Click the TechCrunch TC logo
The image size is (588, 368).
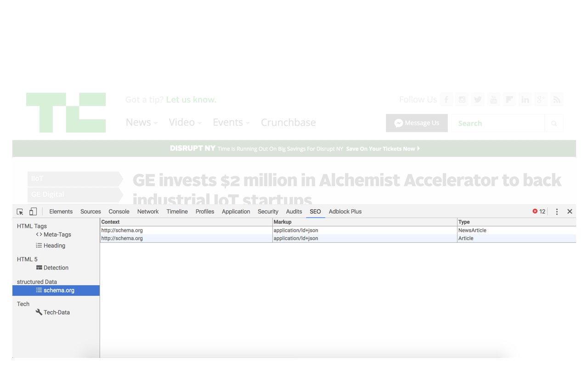66,113
